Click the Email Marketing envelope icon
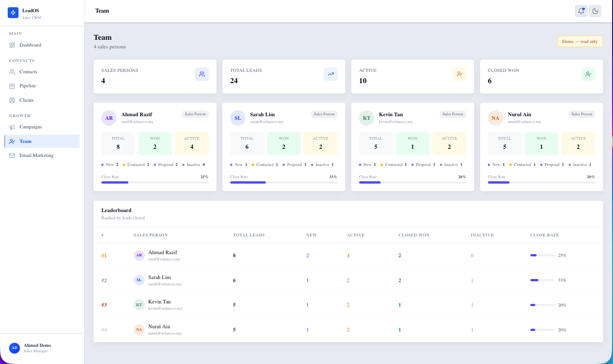The width and height of the screenshot is (613, 364). coord(12,156)
